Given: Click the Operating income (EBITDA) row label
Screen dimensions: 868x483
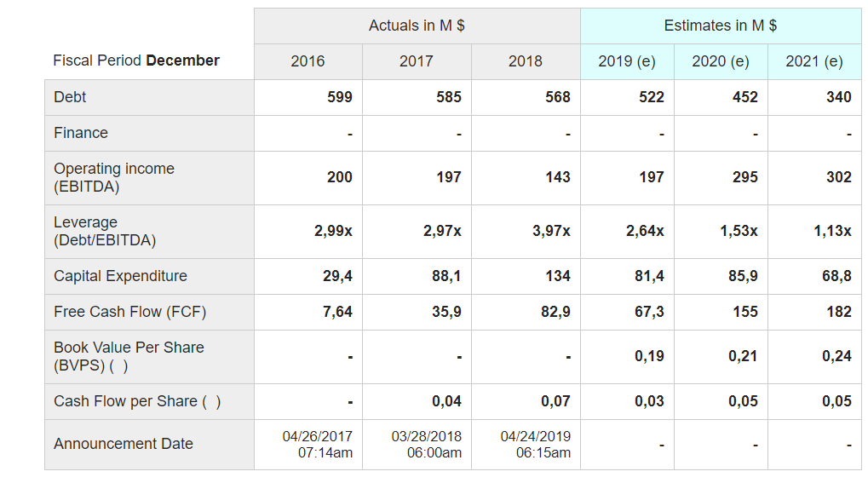Looking at the screenshot, I should [x=113, y=177].
